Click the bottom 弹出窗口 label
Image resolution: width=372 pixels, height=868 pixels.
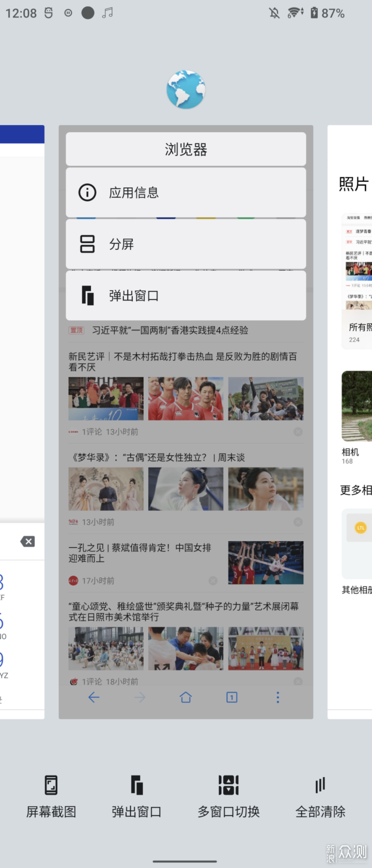[x=136, y=812]
